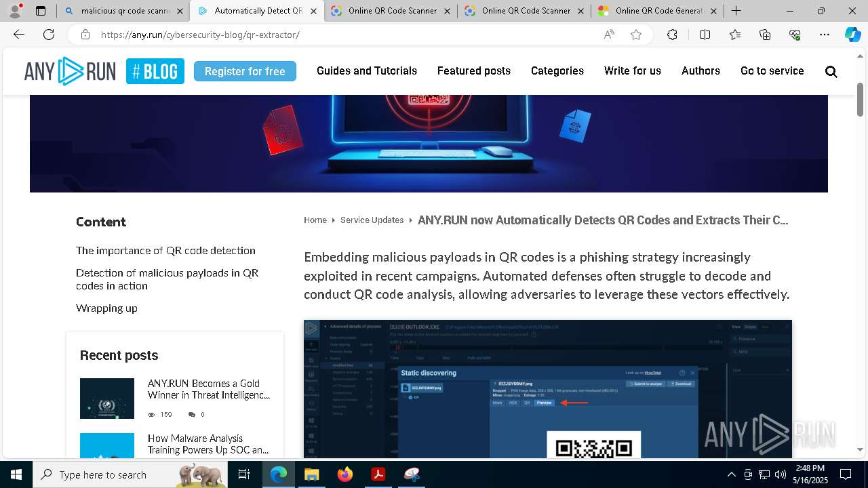868x488 pixels.
Task: Open Write for us page
Action: (x=633, y=70)
